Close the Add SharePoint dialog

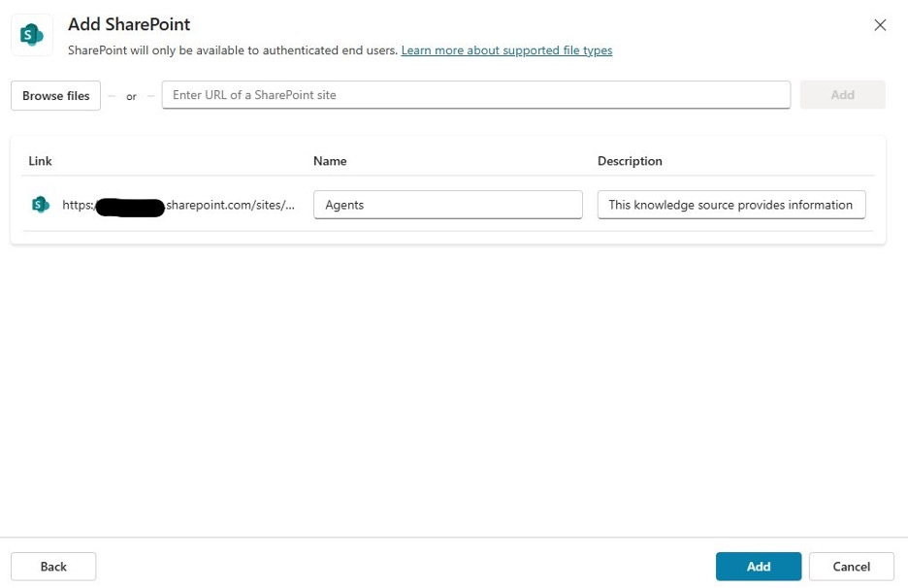click(880, 25)
